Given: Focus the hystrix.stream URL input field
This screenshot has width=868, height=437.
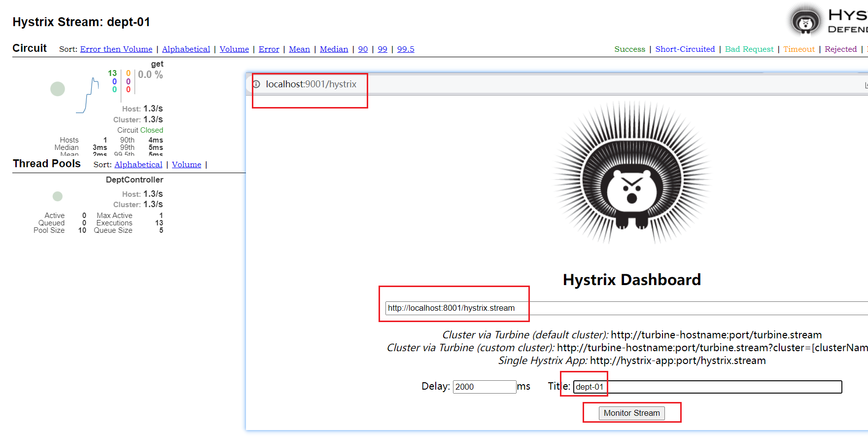Looking at the screenshot, I should (626, 308).
